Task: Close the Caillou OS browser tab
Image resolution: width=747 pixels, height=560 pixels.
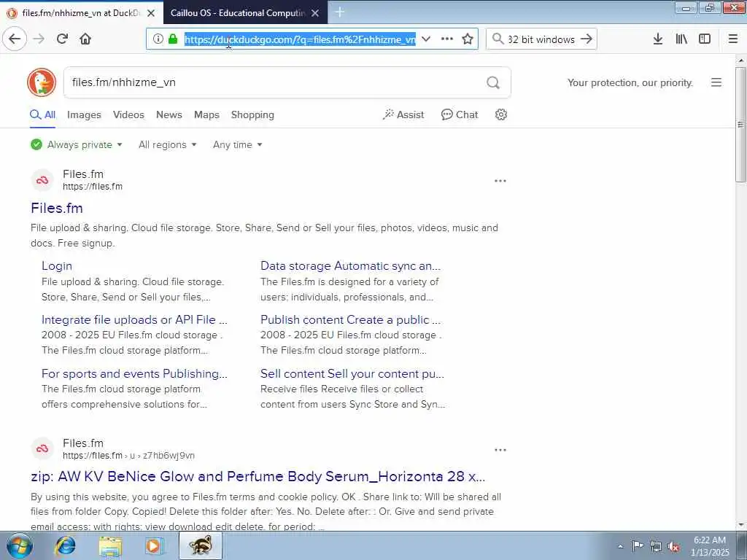Action: (315, 13)
